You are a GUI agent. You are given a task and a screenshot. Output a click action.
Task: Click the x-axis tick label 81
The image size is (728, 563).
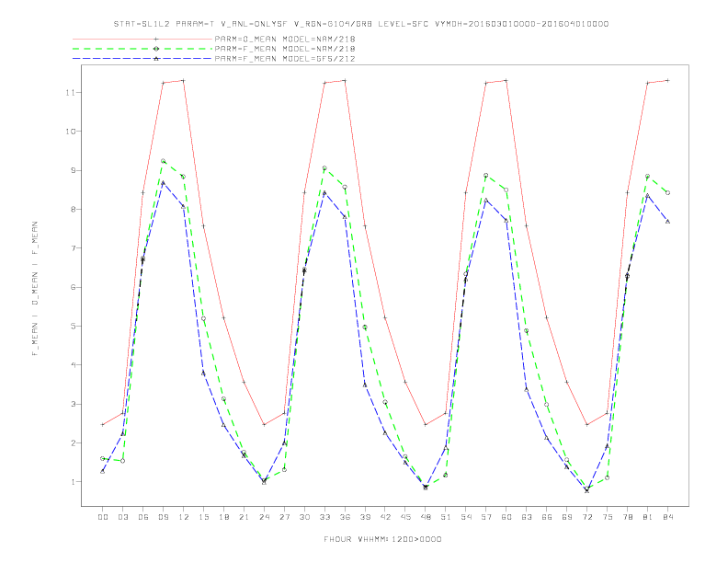coord(648,517)
